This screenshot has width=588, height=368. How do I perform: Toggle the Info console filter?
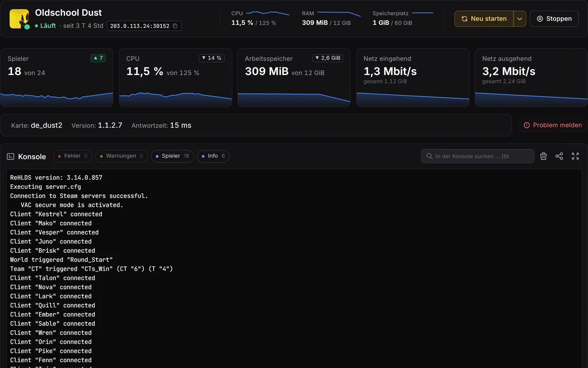click(213, 156)
